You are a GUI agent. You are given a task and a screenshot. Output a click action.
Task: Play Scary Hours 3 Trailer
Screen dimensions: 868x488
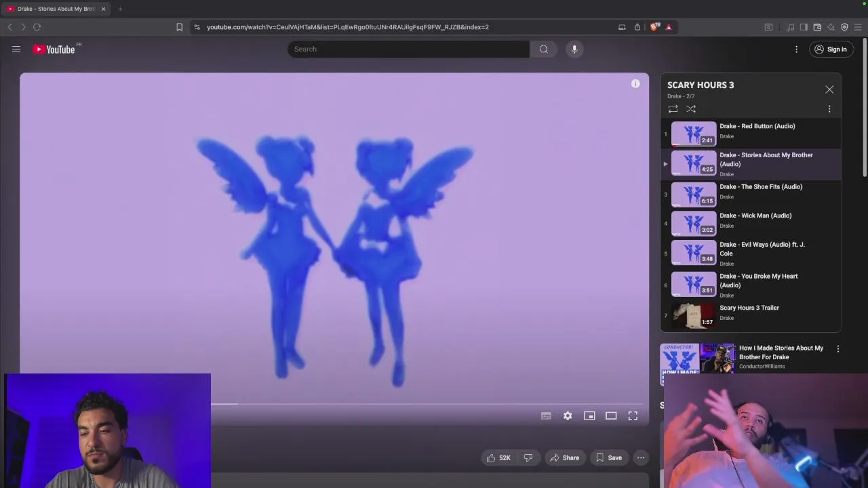(x=751, y=315)
